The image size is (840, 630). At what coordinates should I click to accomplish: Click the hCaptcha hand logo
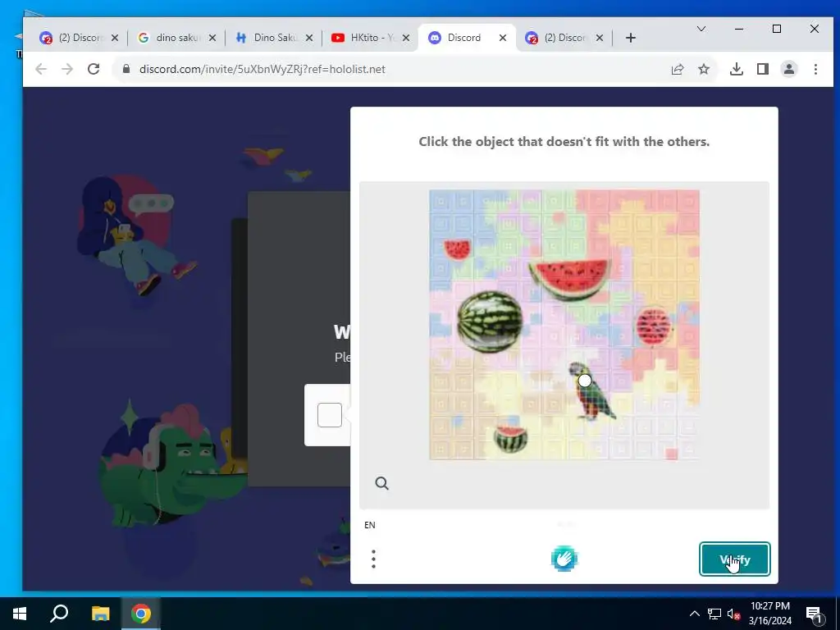pyautogui.click(x=564, y=558)
